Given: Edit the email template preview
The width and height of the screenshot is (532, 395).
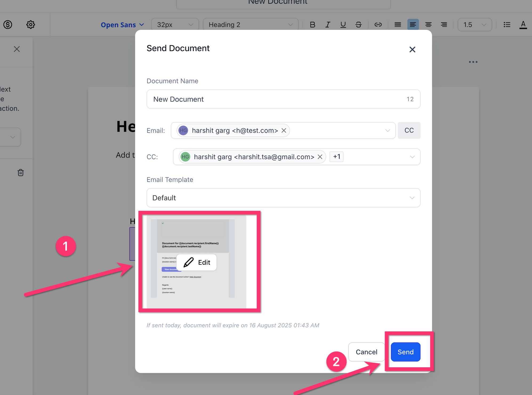Looking at the screenshot, I should tap(196, 262).
